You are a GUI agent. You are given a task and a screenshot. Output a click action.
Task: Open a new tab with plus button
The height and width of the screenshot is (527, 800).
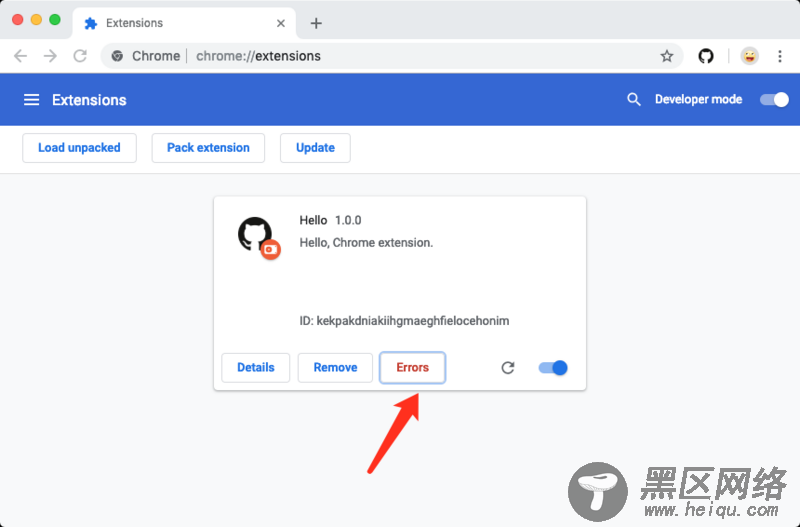[x=316, y=23]
